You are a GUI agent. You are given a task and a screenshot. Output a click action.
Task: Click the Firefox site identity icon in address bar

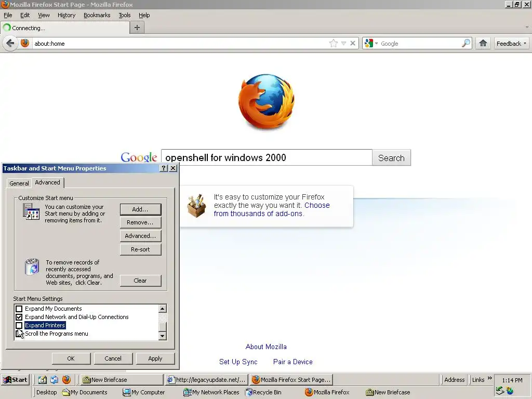click(x=25, y=43)
